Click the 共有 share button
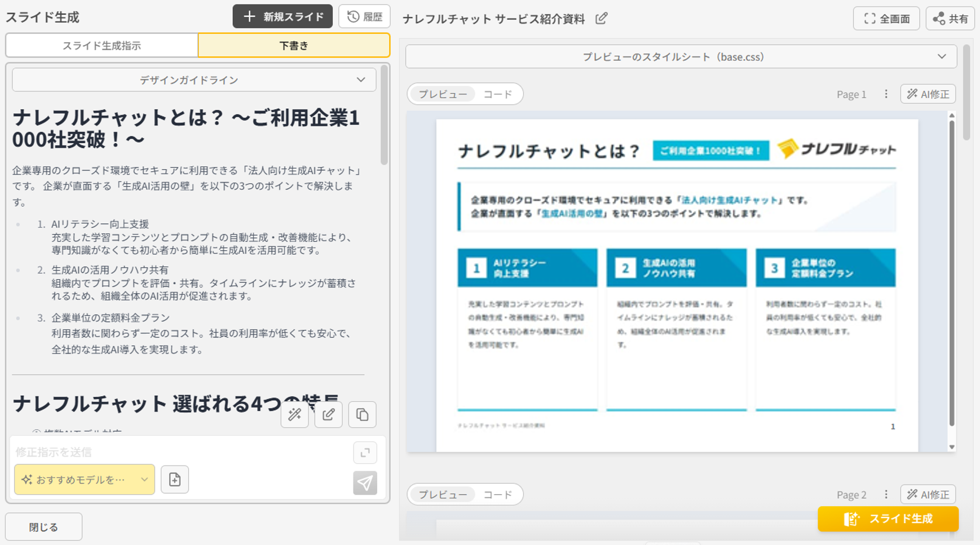980x545 pixels. 950,19
